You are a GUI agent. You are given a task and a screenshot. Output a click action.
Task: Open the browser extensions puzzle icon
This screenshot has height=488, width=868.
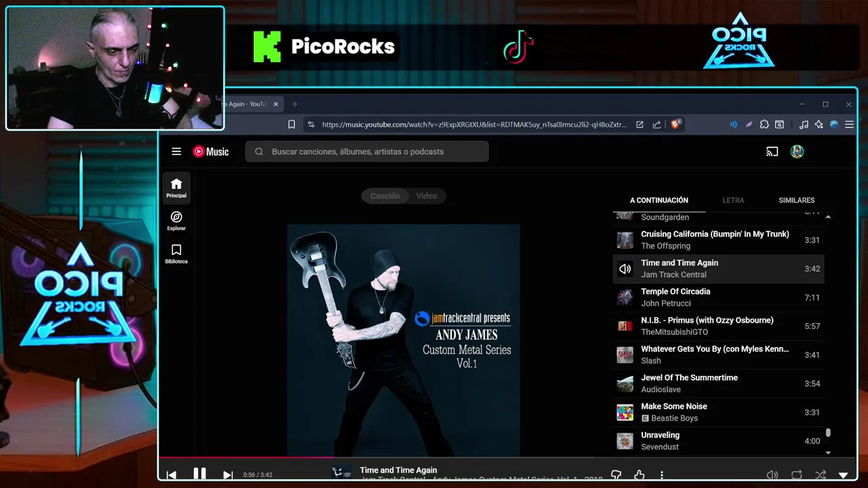tap(764, 125)
